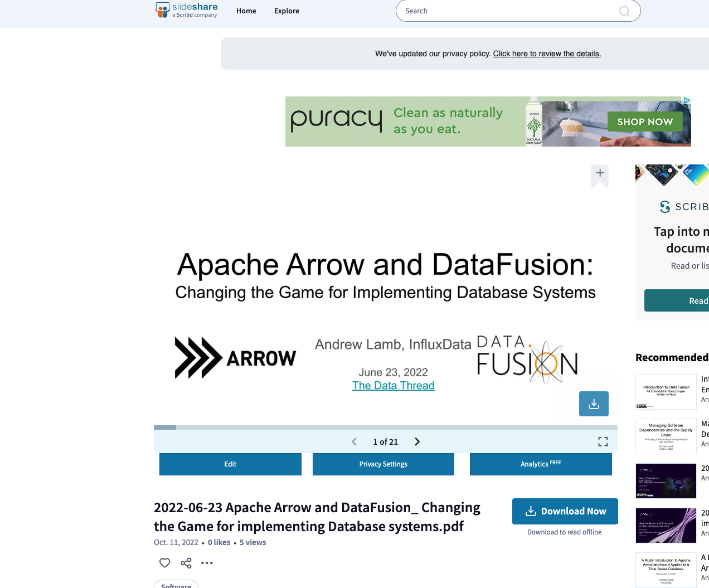
Task: Click the Arrow logo on the slide
Action: pos(235,358)
